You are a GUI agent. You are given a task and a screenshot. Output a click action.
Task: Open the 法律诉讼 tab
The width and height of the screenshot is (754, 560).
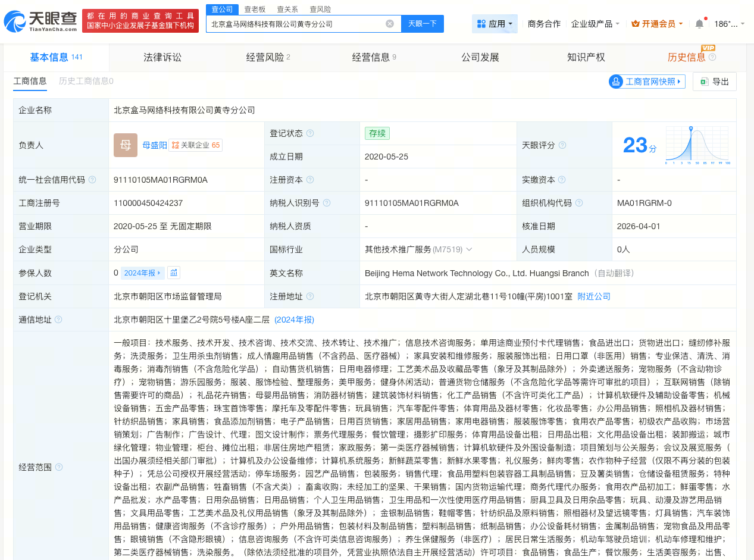click(162, 57)
